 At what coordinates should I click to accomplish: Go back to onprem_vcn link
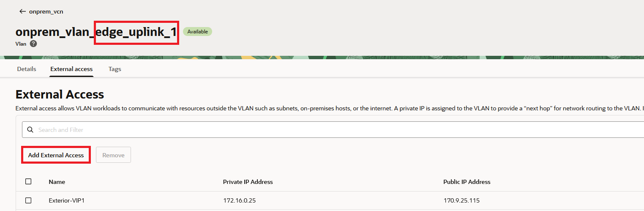point(46,11)
